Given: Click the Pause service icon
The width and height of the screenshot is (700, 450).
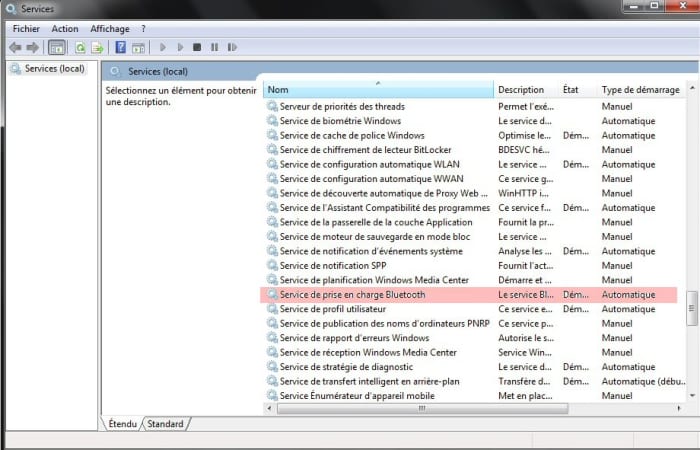Looking at the screenshot, I should click(215, 47).
